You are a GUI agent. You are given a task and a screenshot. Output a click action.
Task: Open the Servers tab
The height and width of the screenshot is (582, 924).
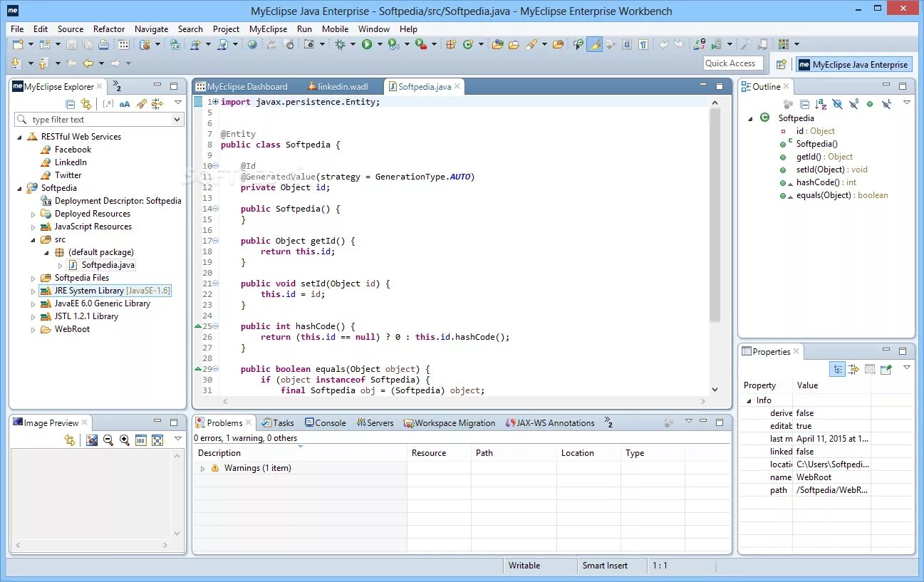[375, 422]
